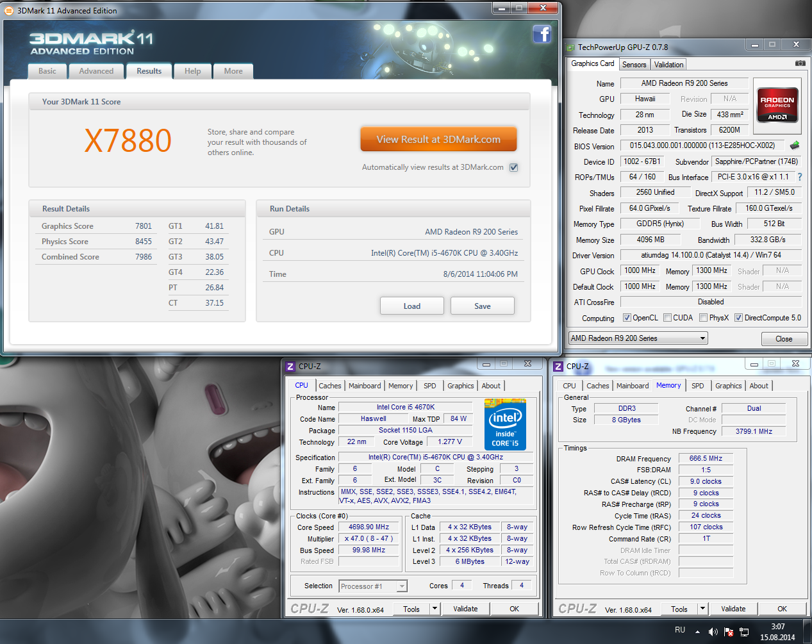Click the Graphics Score 7801 value
Image resolution: width=812 pixels, height=644 pixels.
144,226
